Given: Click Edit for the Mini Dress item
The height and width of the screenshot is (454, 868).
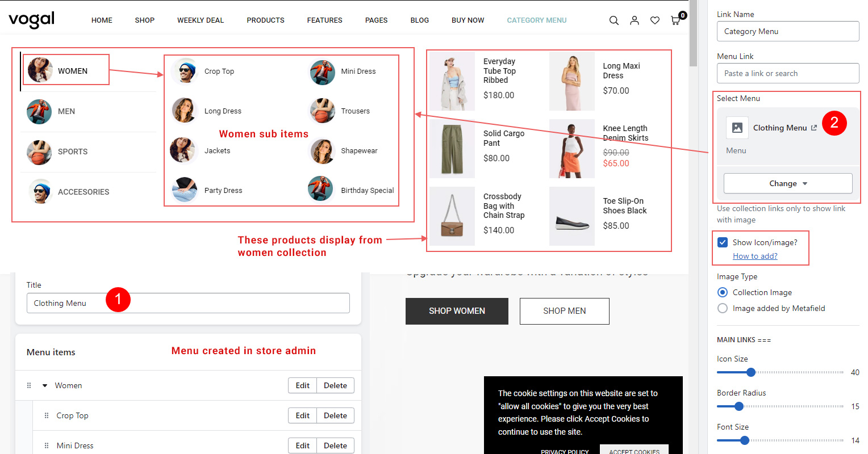Looking at the screenshot, I should pyautogui.click(x=303, y=445).
